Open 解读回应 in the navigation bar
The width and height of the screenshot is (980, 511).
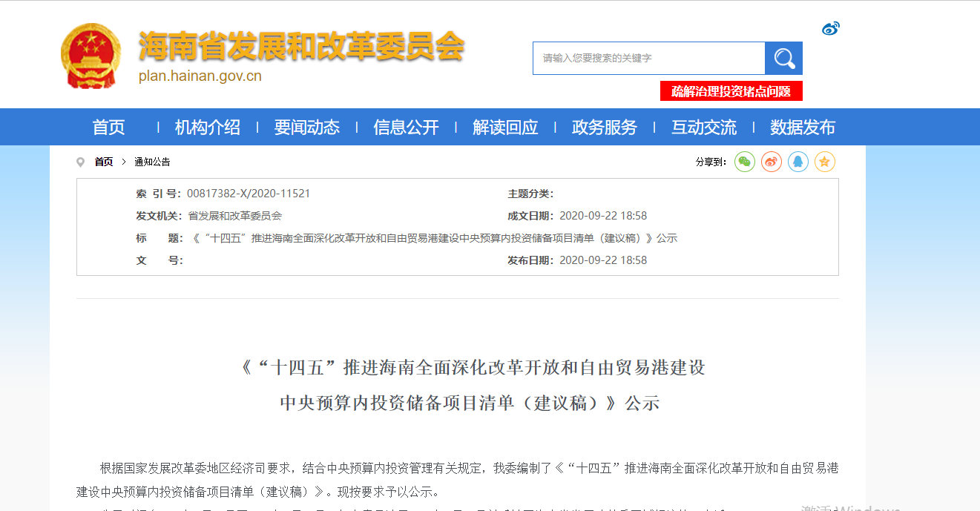505,128
